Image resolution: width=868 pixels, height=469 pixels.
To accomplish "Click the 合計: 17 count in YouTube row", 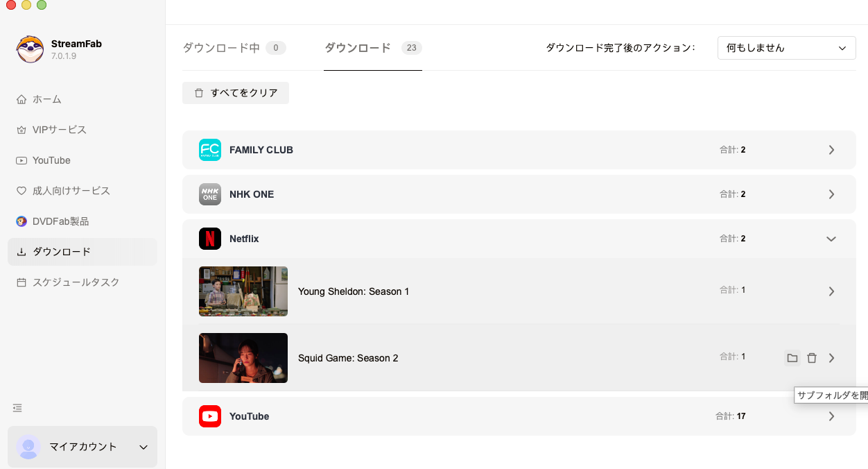I will coord(731,416).
